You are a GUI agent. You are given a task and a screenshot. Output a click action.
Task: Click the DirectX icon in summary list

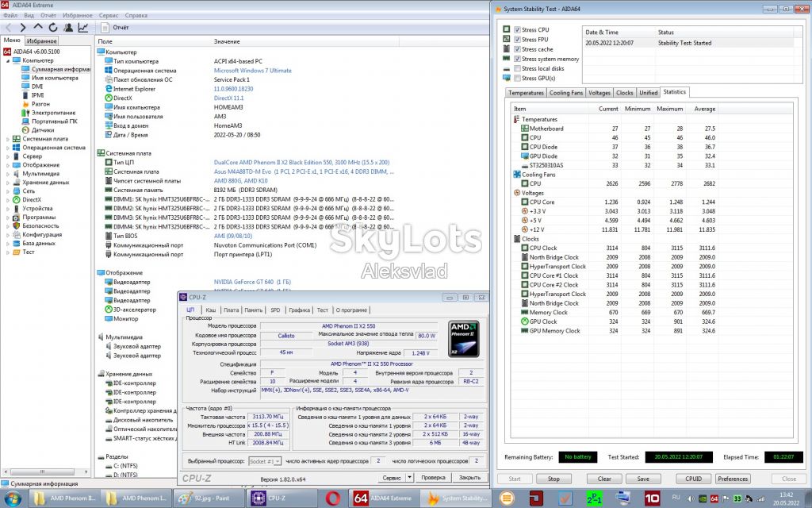click(x=109, y=98)
